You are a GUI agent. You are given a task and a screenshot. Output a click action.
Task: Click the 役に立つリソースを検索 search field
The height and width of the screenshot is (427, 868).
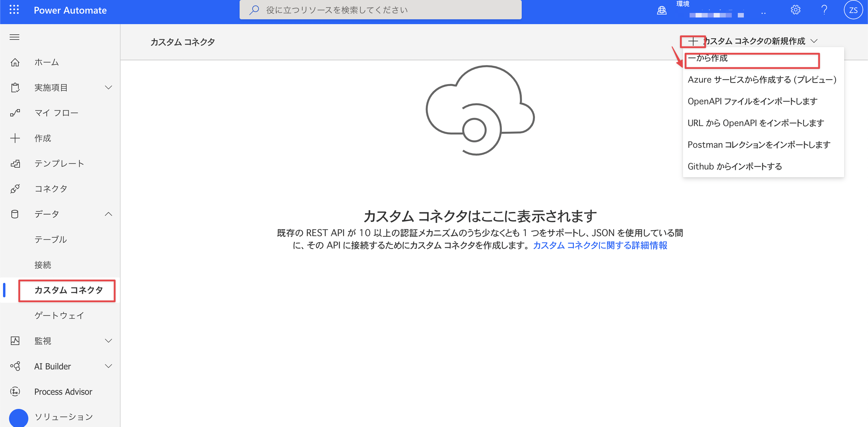click(380, 10)
